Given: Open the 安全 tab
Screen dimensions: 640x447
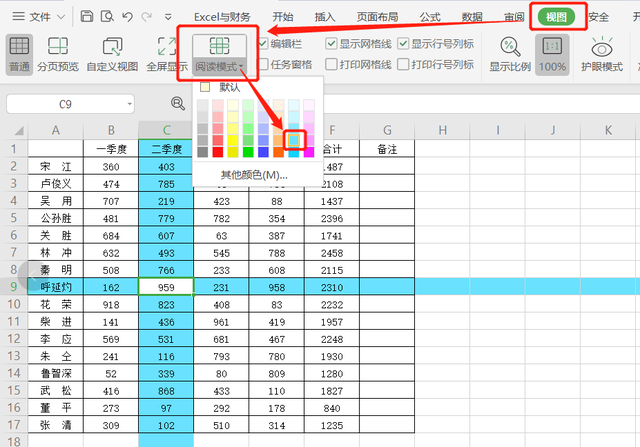Looking at the screenshot, I should click(x=598, y=17).
